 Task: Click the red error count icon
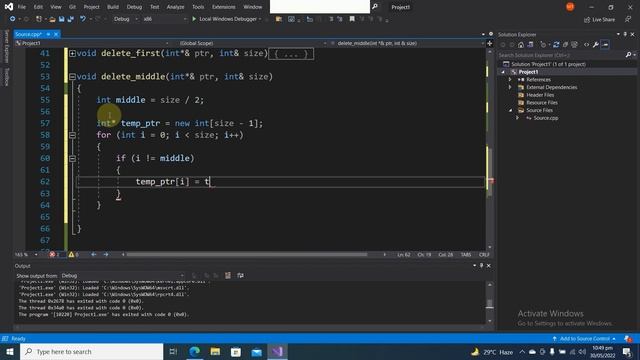(52, 255)
